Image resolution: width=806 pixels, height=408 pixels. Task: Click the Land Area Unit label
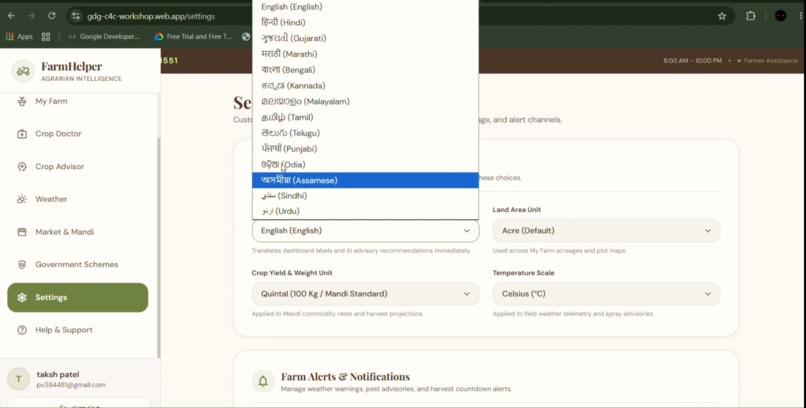(x=517, y=210)
